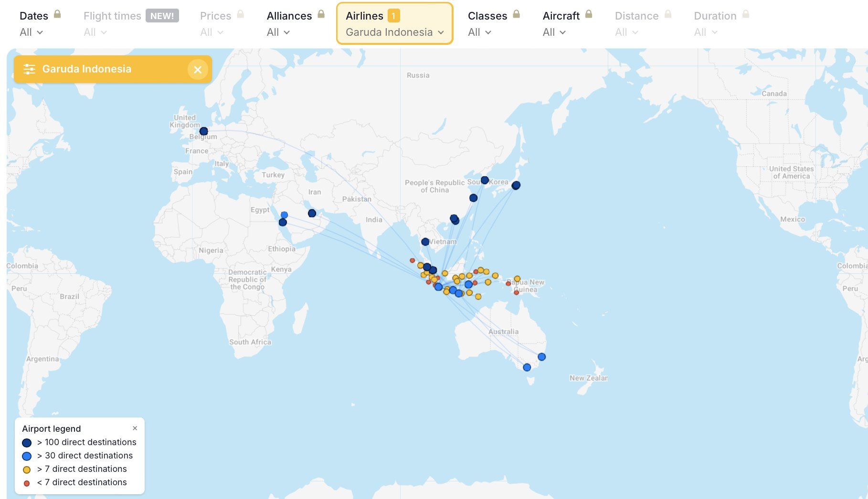Open the Alliances filter dropdown
Screen dimensions: 868x499
[278, 32]
